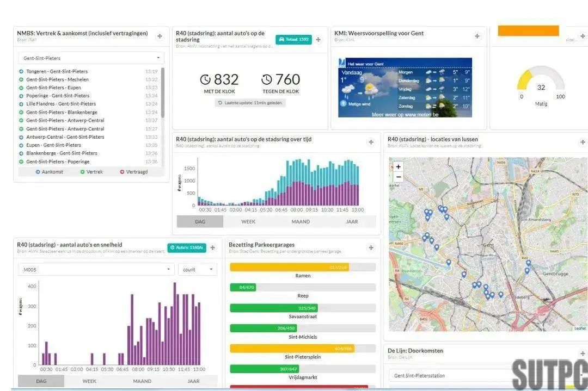Click the train list vertical scrollbar
The image size is (588, 391).
tap(162, 92)
